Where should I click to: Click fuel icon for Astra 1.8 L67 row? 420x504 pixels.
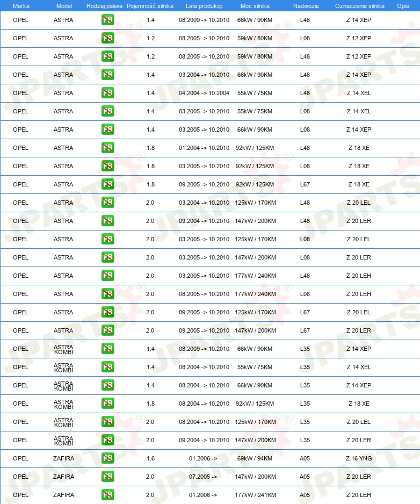[x=107, y=184]
